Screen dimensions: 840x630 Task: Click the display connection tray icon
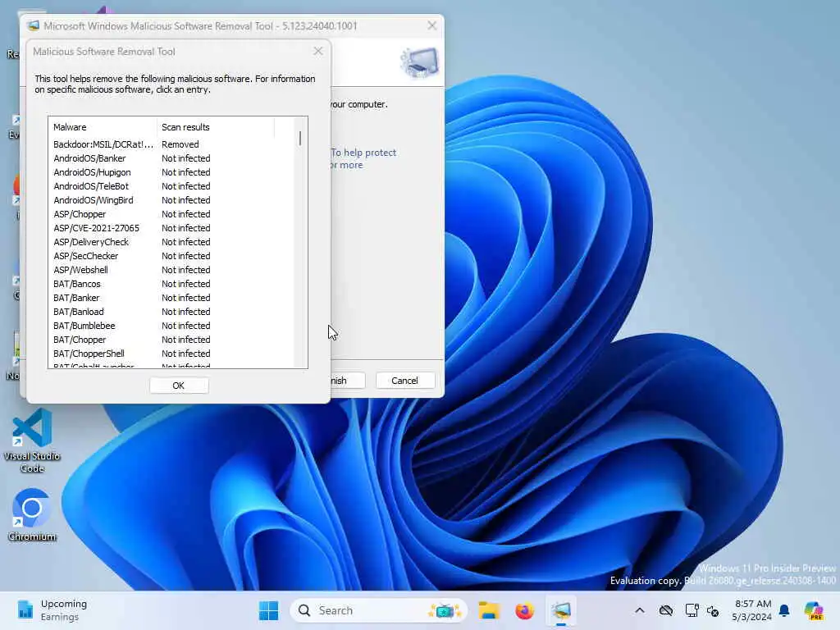point(692,610)
